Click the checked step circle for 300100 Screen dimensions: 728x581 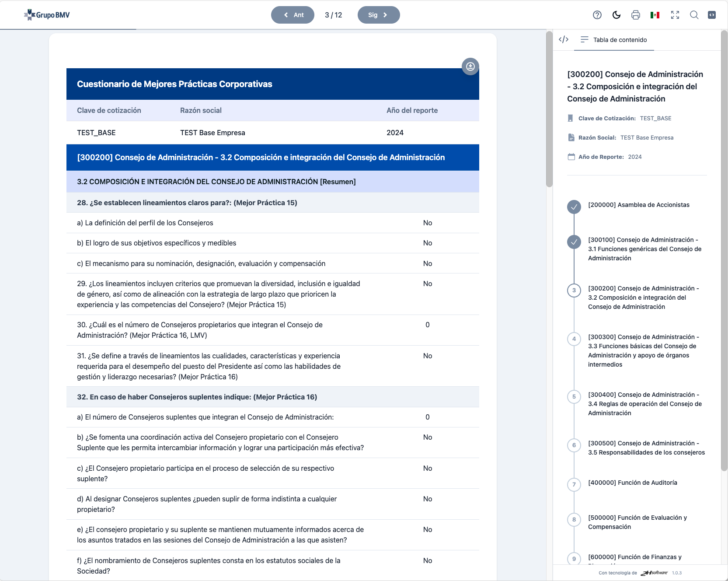pyautogui.click(x=574, y=241)
